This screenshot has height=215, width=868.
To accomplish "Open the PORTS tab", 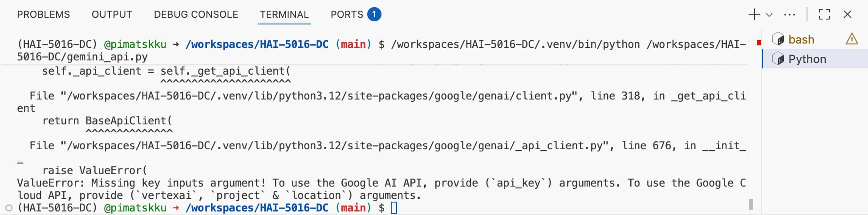I will pyautogui.click(x=347, y=15).
